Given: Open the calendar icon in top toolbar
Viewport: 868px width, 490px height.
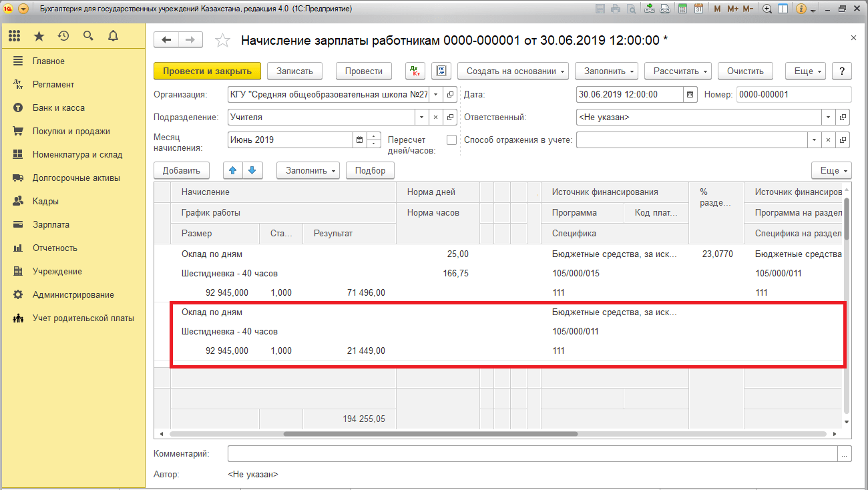Looking at the screenshot, I should pos(698,9).
